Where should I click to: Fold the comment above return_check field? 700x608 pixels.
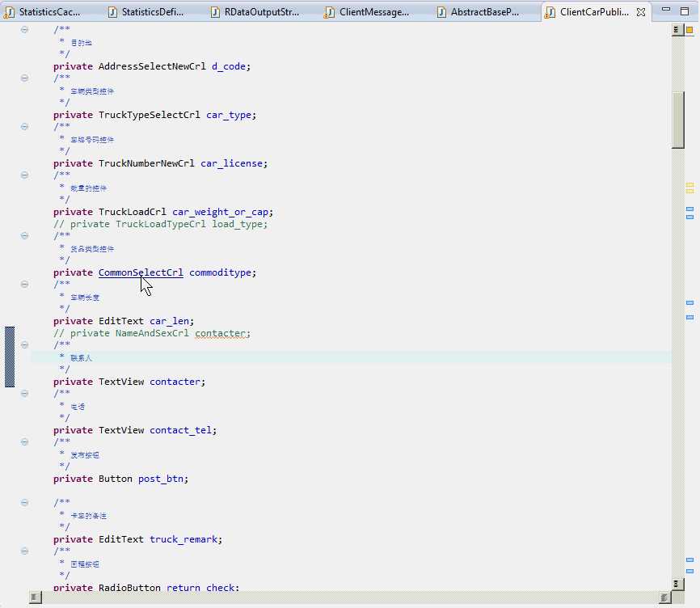click(24, 551)
